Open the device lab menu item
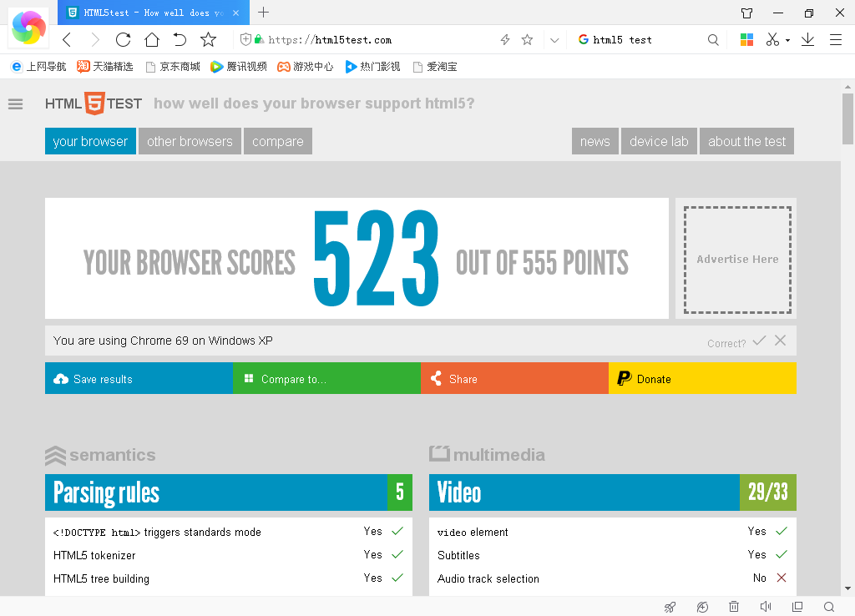The image size is (855, 616). click(659, 141)
